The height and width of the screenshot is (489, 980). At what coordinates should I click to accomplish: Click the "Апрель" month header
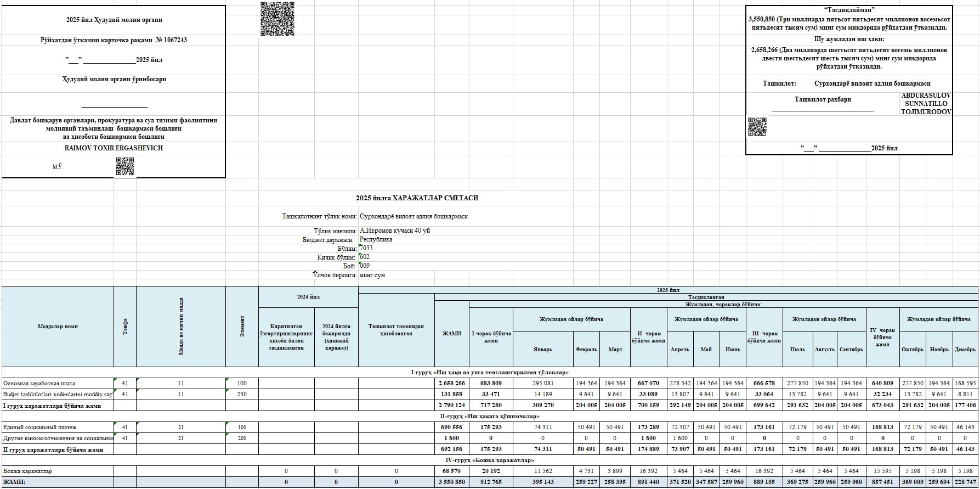(680, 350)
